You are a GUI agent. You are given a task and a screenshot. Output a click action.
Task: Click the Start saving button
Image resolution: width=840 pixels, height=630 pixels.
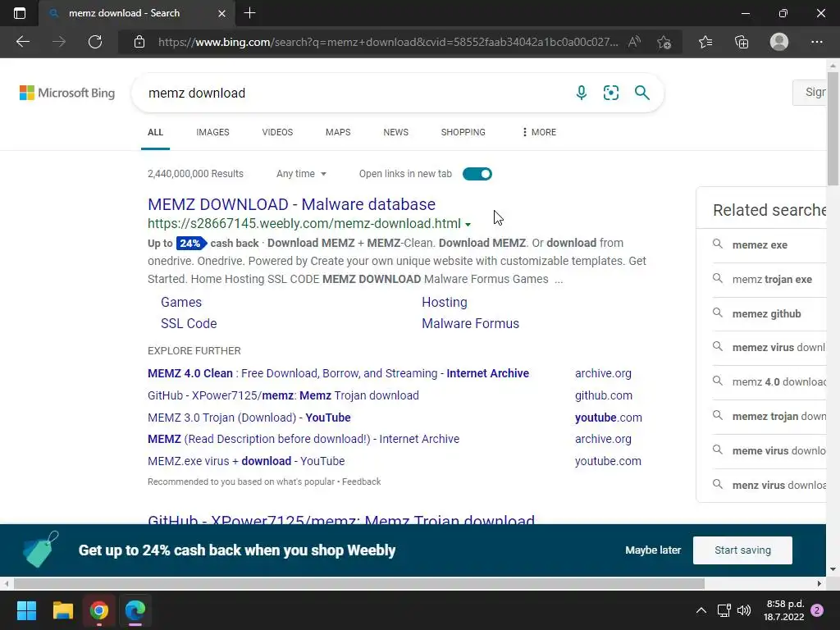pos(742,550)
